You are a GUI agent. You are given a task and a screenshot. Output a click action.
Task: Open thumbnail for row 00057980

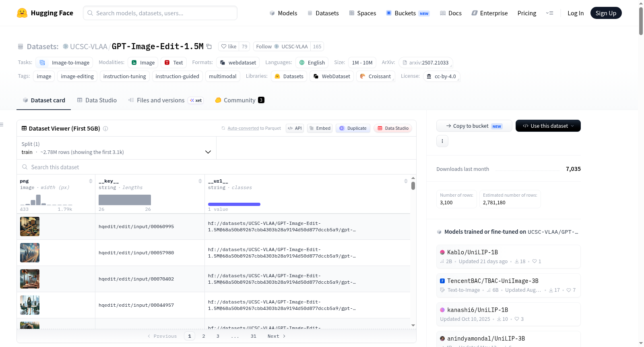[x=30, y=253]
